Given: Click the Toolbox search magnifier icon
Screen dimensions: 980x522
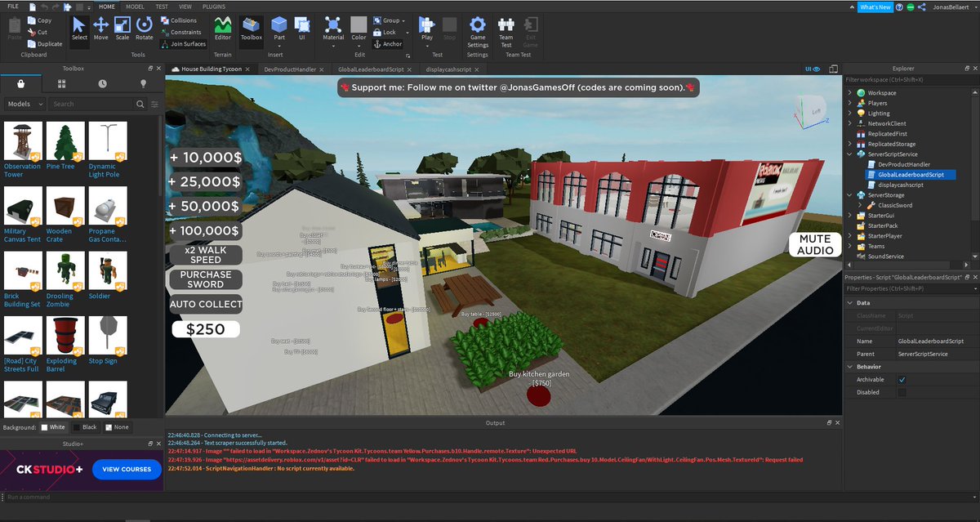Looking at the screenshot, I should coord(141,104).
